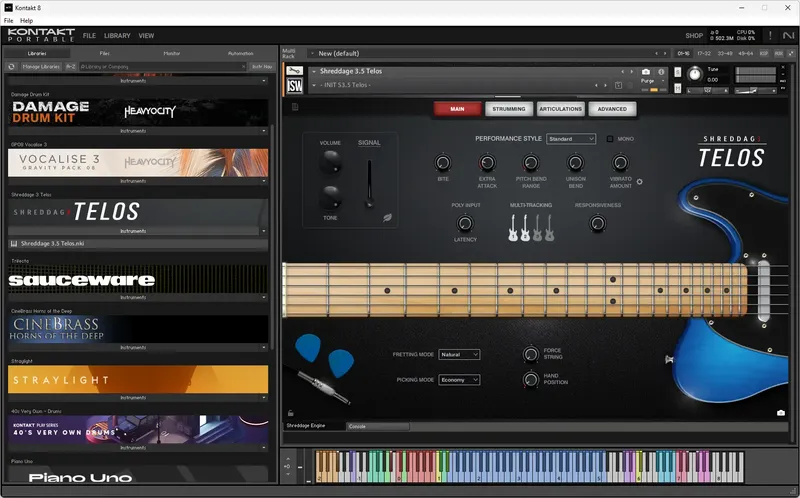Open Performance Style Standard dropdown
The height and width of the screenshot is (498, 800).
[x=571, y=139]
